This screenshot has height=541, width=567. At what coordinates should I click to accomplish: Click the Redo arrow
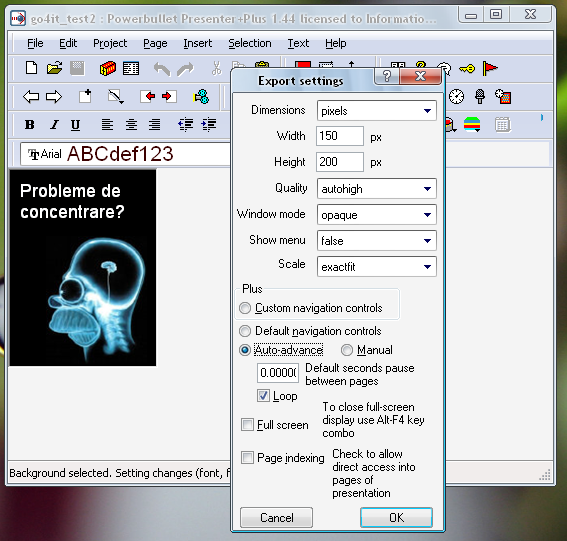(185, 69)
